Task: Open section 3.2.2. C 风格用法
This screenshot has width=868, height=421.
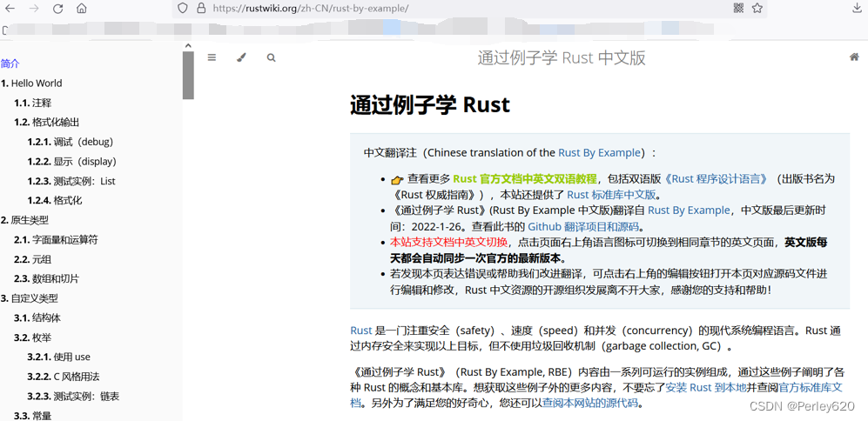Action: [x=63, y=376]
